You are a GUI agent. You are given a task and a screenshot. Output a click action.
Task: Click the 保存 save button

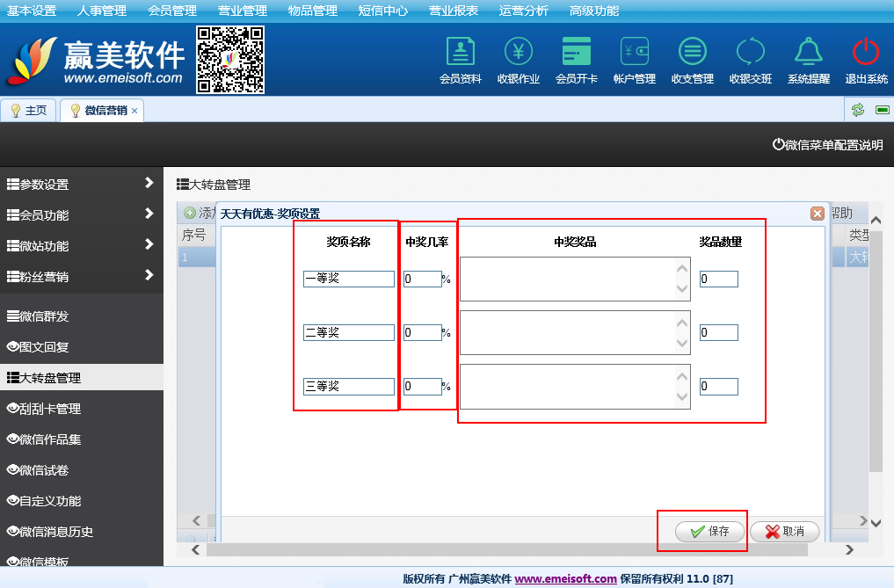click(709, 532)
